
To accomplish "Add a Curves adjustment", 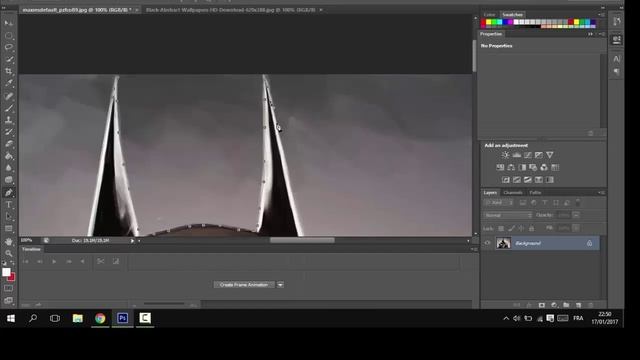I will coord(528,155).
